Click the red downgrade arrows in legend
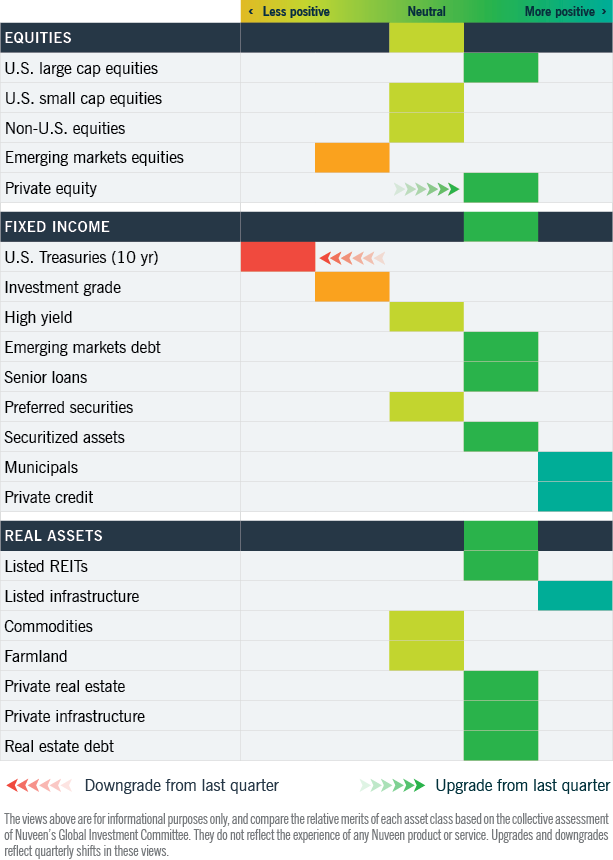This screenshot has width=613, height=860. point(40,785)
